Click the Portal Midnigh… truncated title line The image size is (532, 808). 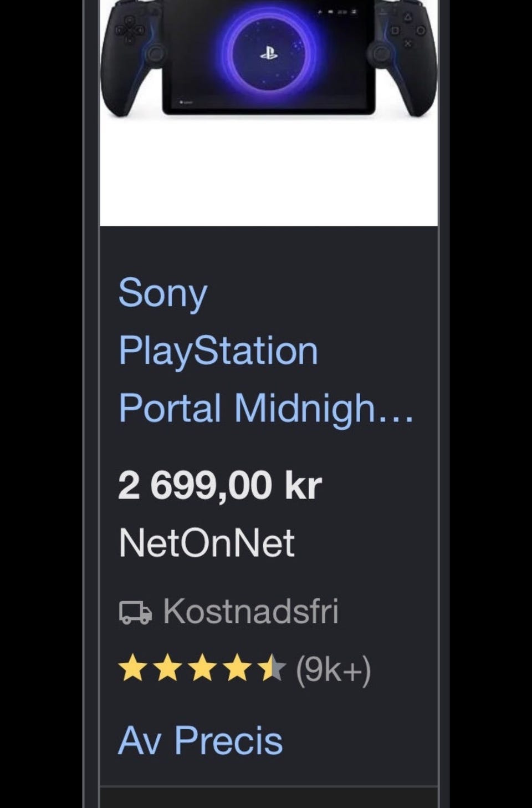266,408
